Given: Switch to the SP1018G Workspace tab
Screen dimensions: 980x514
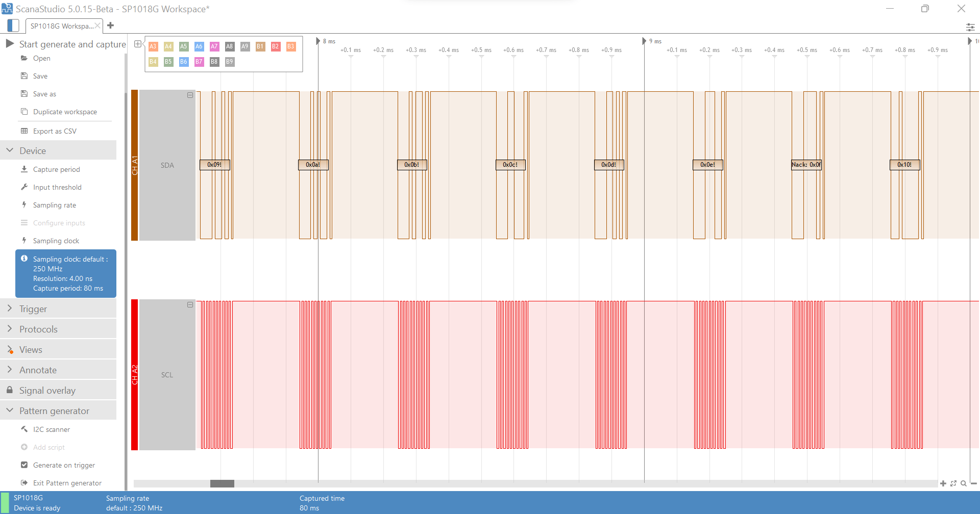Looking at the screenshot, I should 61,26.
